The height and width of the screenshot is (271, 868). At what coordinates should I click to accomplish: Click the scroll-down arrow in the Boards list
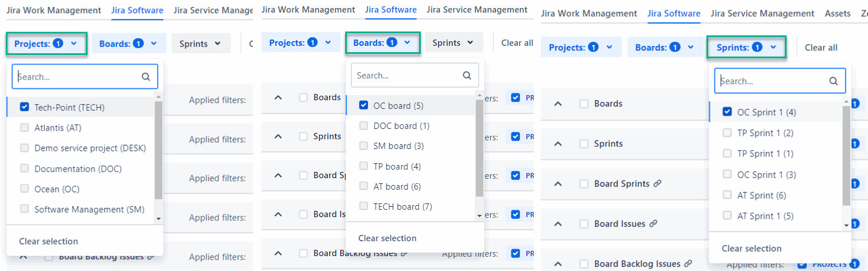(x=480, y=215)
